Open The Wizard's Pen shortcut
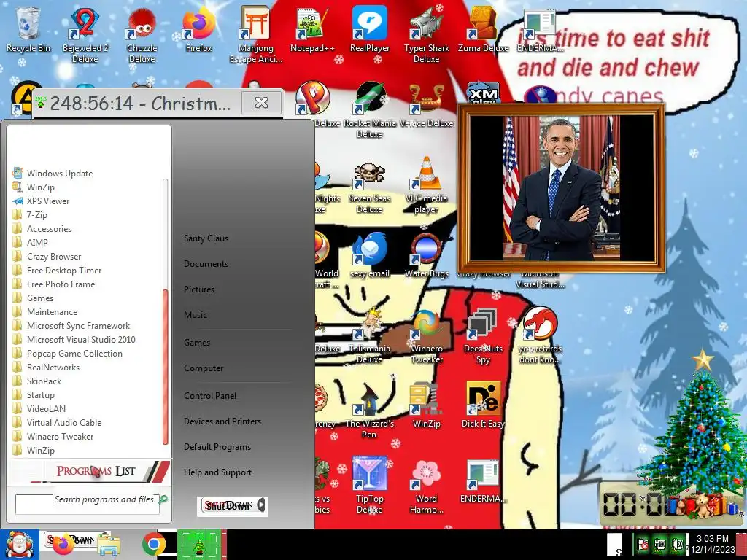The width and height of the screenshot is (747, 560). [x=370, y=411]
